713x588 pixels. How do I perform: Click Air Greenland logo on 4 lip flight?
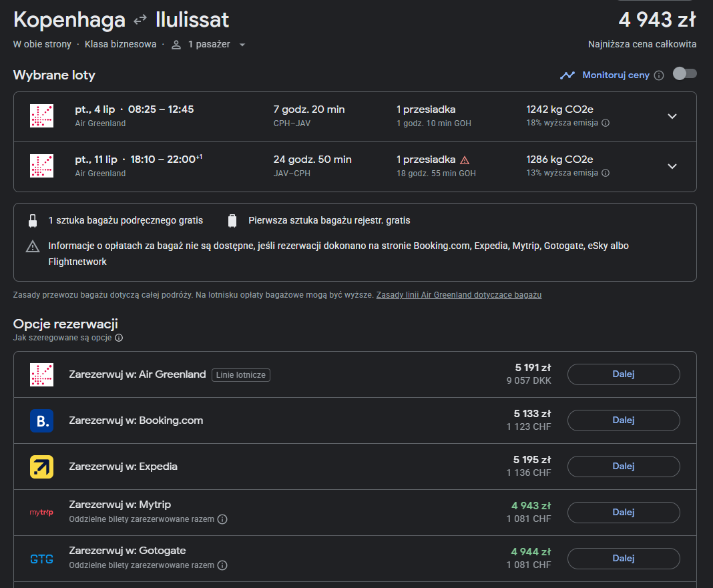click(41, 116)
